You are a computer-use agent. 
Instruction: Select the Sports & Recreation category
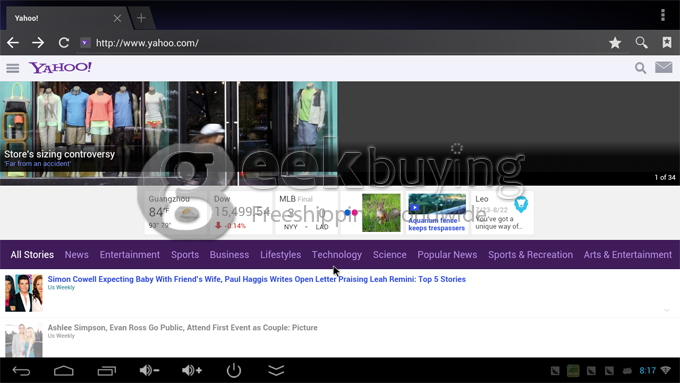point(530,255)
